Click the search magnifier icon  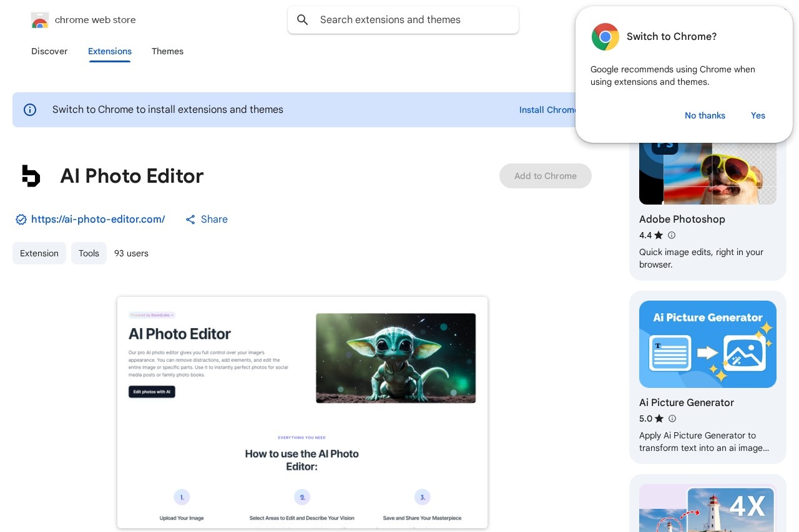303,20
